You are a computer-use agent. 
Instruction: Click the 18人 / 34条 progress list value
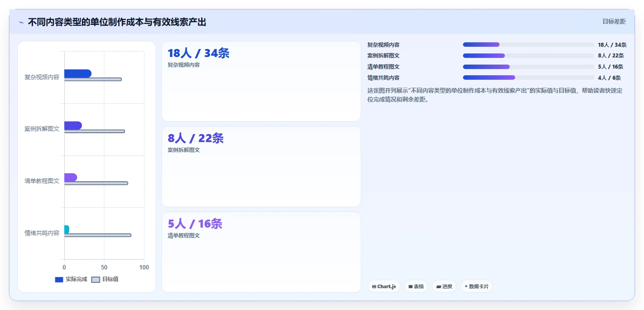click(x=612, y=45)
